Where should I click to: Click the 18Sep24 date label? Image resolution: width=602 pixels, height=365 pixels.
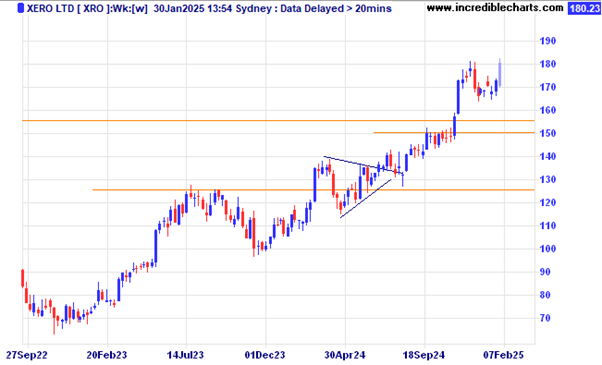click(x=423, y=355)
